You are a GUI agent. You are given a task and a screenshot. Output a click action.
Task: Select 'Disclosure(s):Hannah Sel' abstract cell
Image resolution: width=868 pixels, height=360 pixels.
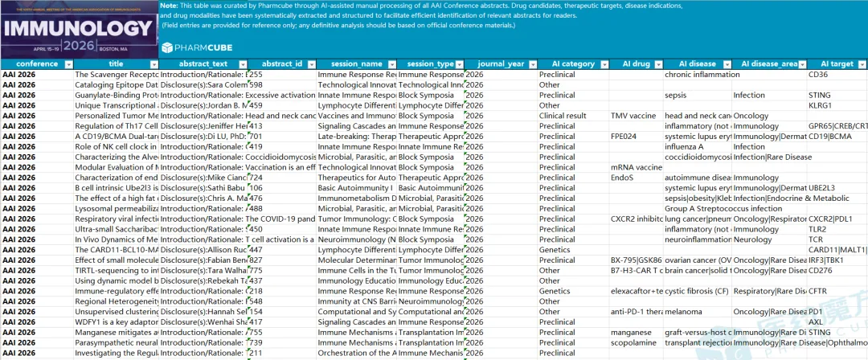[x=203, y=312]
